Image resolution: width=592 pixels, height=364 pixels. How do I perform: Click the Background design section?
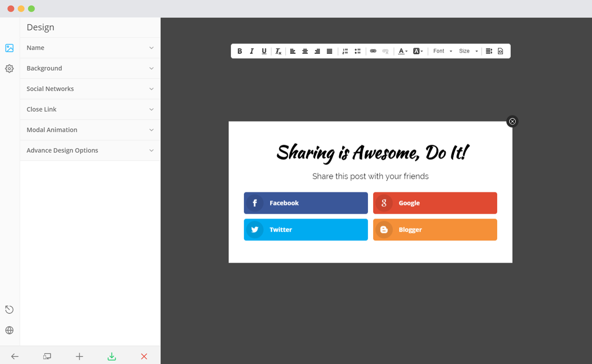[89, 68]
